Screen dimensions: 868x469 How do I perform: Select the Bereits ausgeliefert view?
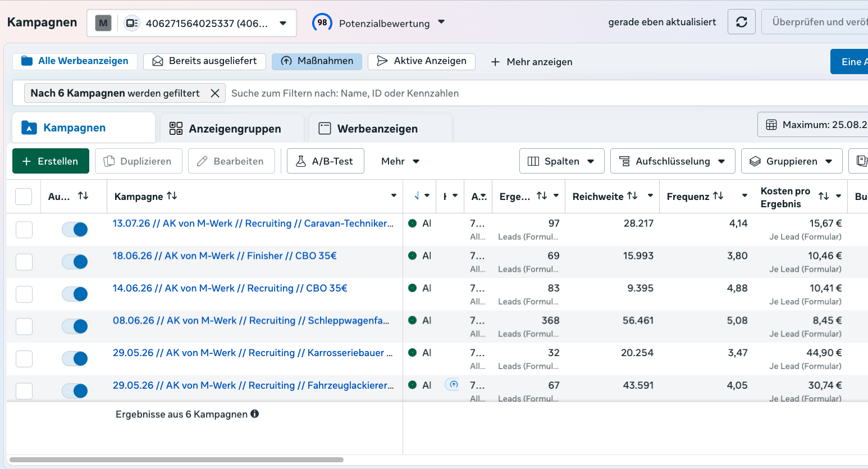(x=204, y=61)
